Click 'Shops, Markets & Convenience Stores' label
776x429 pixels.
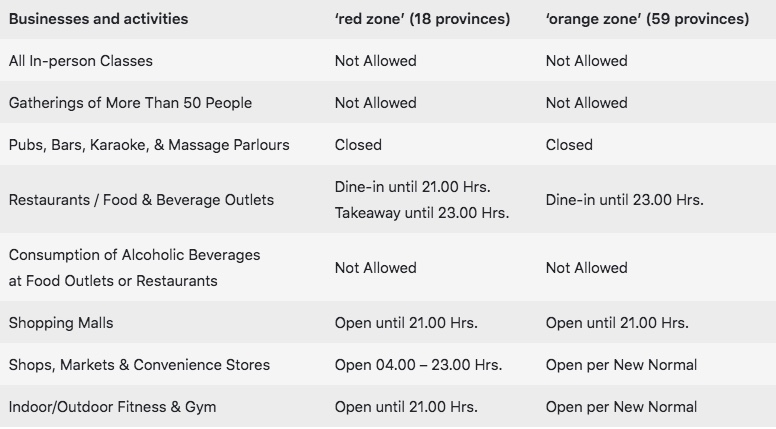[x=139, y=365]
